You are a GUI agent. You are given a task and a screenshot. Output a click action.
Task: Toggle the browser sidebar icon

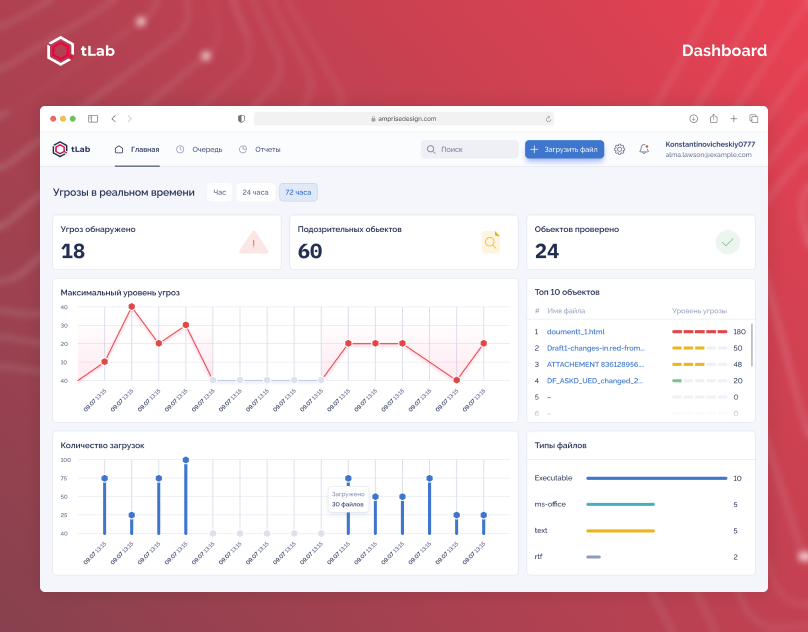(93, 118)
